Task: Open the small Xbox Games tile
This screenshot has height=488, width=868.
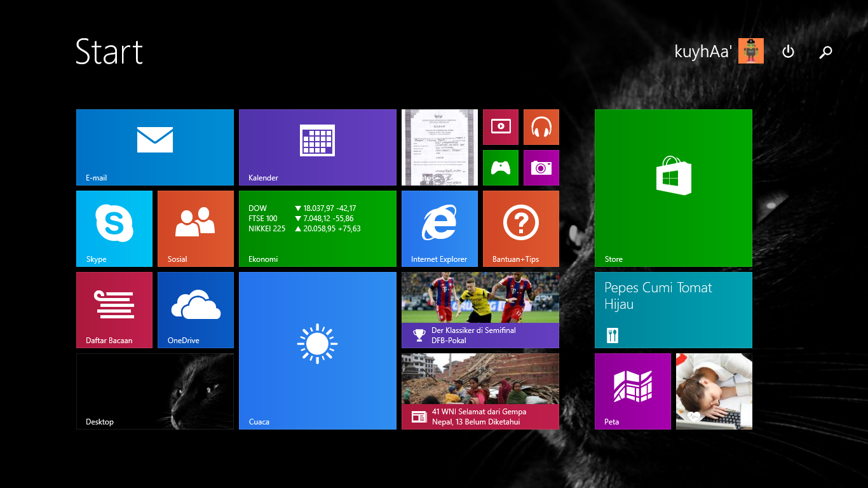Action: [501, 168]
